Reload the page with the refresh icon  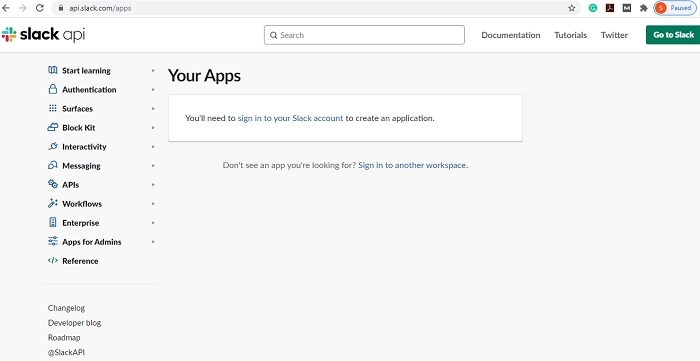(40, 8)
